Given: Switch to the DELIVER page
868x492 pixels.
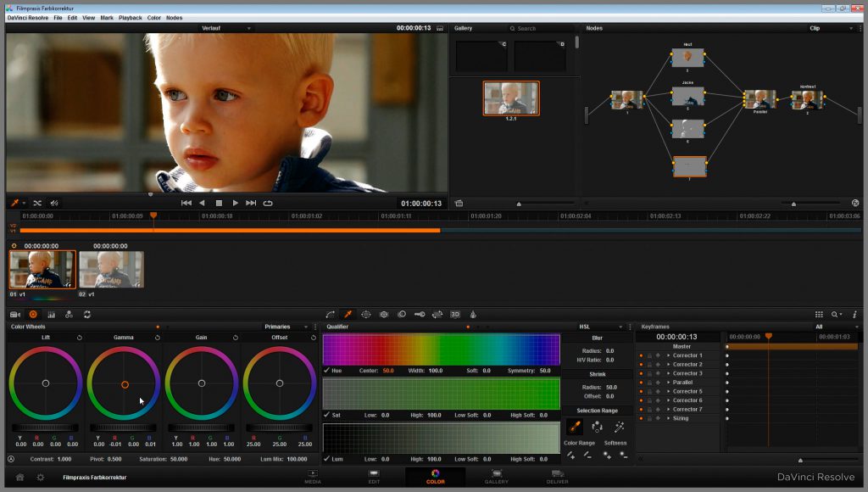Looking at the screenshot, I should 557,478.
